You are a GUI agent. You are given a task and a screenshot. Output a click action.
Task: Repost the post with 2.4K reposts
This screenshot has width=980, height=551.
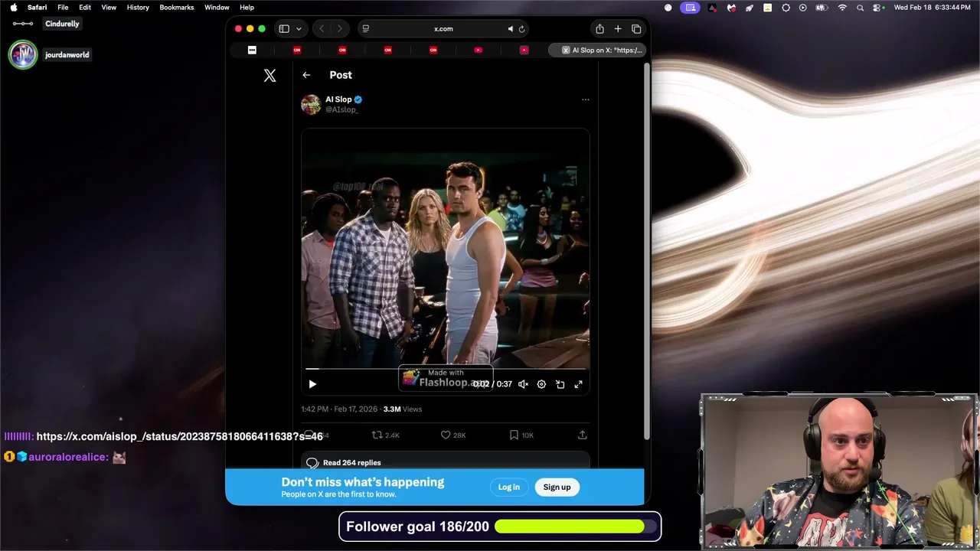pos(385,435)
